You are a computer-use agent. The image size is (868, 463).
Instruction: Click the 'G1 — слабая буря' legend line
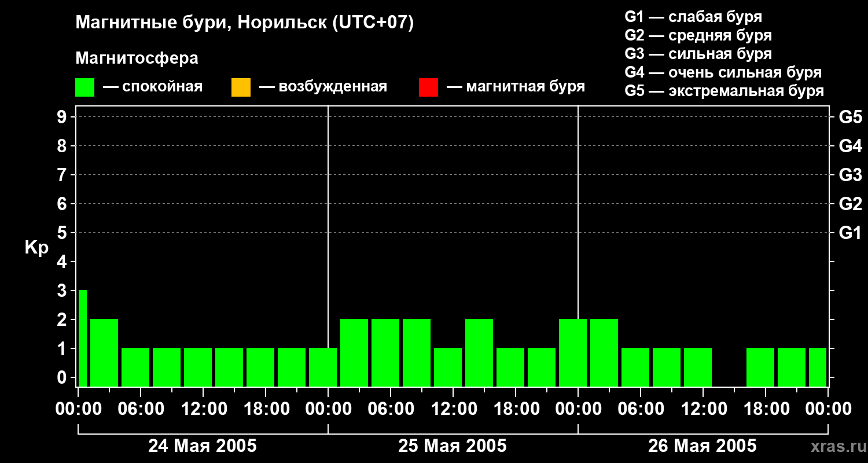(x=693, y=17)
